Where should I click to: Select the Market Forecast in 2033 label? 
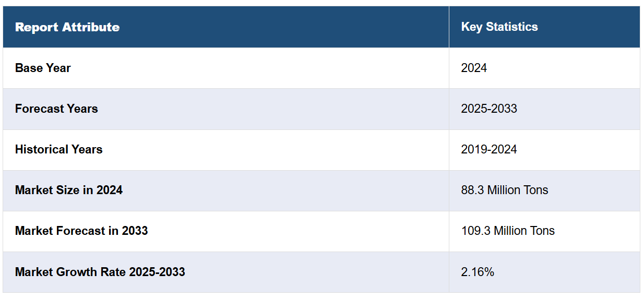coord(81,231)
